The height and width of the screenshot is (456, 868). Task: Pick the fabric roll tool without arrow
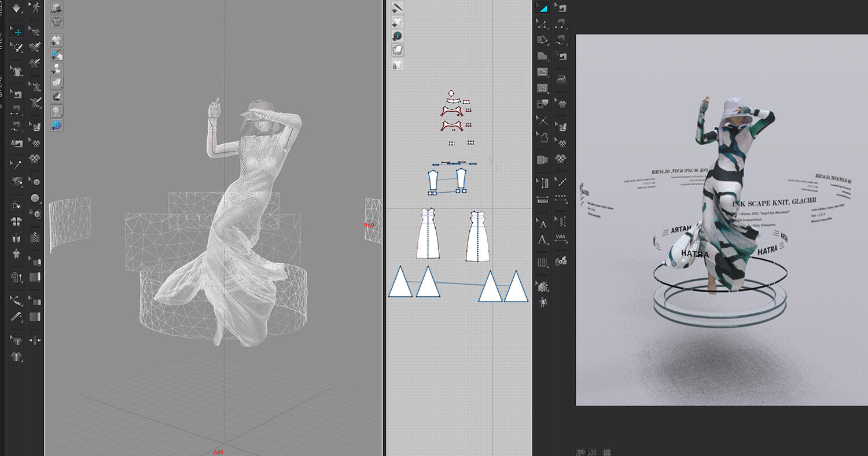(35, 277)
